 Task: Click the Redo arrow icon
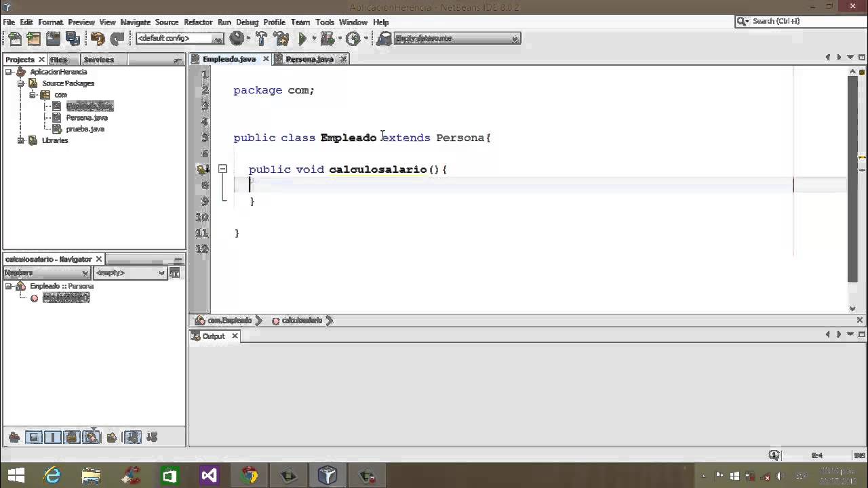tap(117, 39)
